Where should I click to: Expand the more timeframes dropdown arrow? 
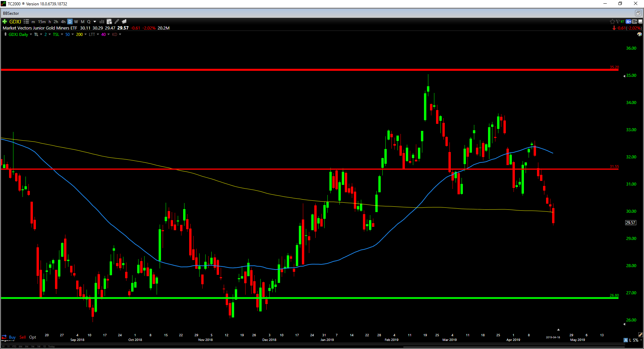click(95, 22)
